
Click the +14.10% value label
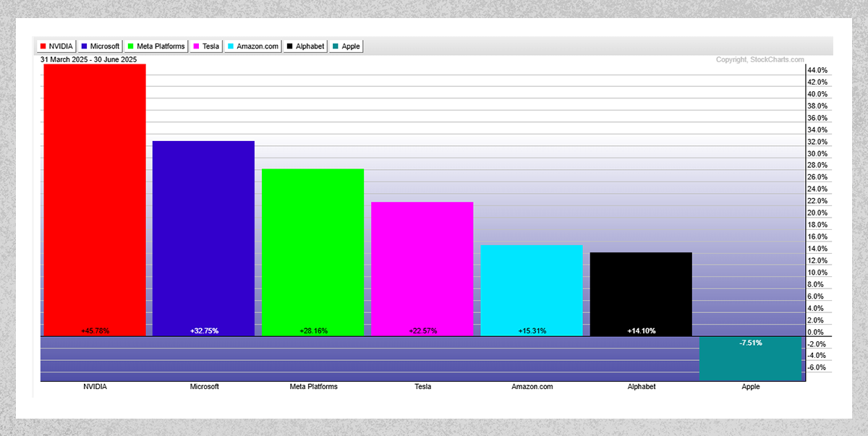[641, 331]
